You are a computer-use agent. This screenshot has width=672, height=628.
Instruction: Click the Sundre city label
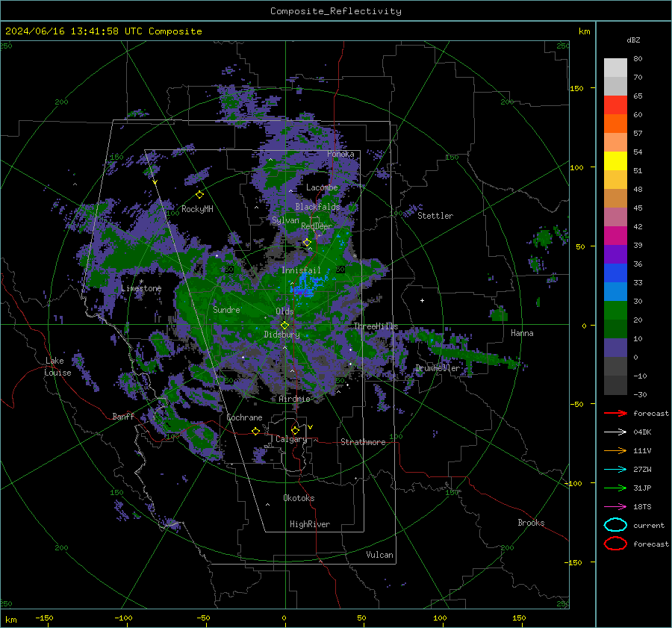coord(226,309)
